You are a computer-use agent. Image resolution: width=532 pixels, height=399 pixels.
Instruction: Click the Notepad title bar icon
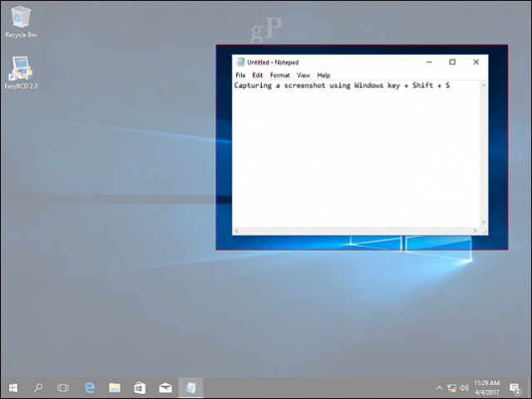coord(240,62)
